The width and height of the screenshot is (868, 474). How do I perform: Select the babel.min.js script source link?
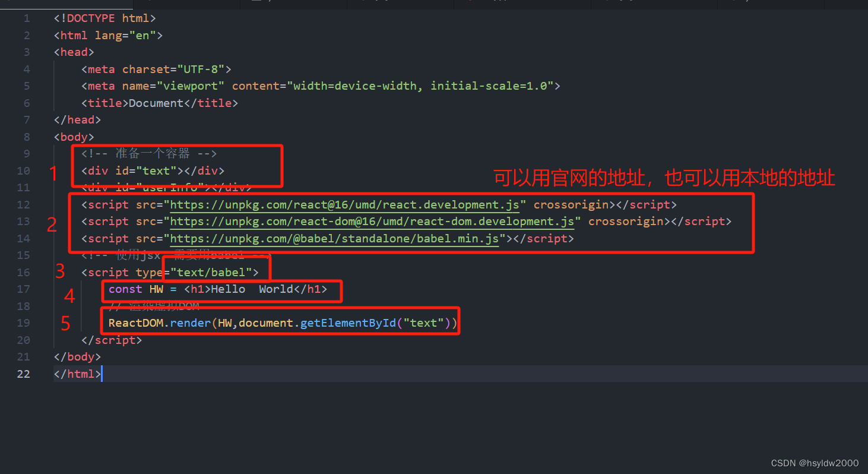(332, 238)
